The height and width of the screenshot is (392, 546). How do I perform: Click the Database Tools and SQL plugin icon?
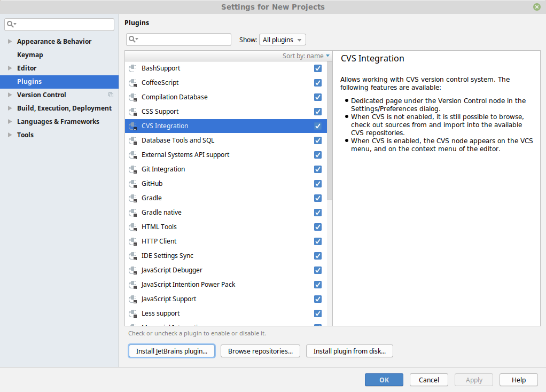132,140
